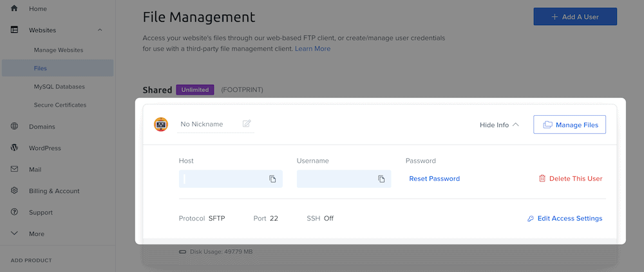Click the Add A User button
This screenshot has height=272, width=644.
coord(575,17)
